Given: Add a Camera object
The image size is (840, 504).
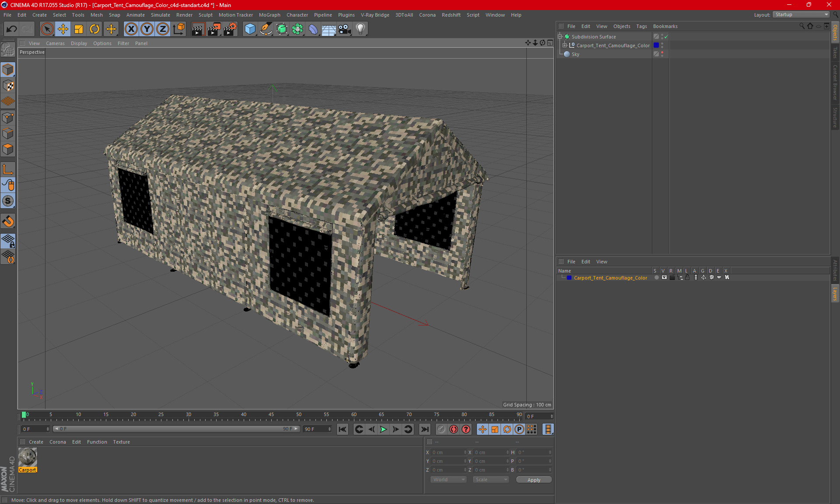Looking at the screenshot, I should tap(345, 29).
